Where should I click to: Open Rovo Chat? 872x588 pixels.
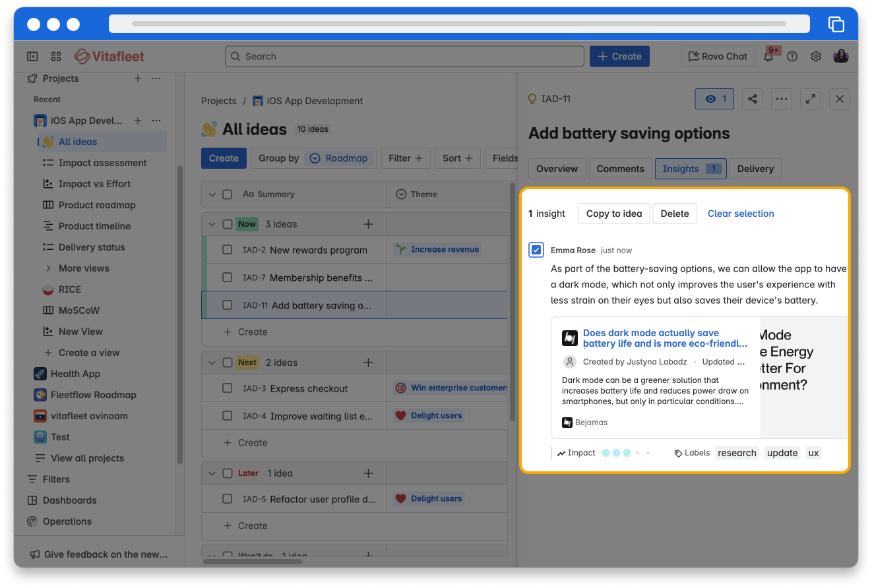718,57
